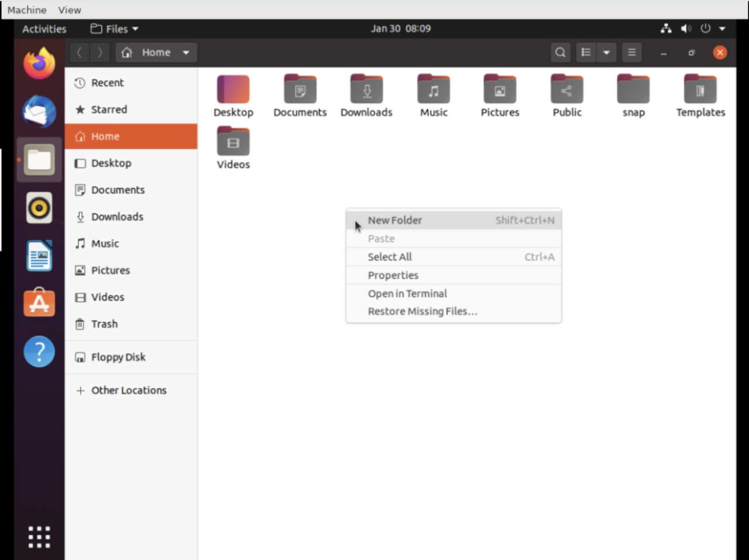The width and height of the screenshot is (749, 560).
Task: Click the Jan 30 clock in the top bar
Action: point(401,28)
